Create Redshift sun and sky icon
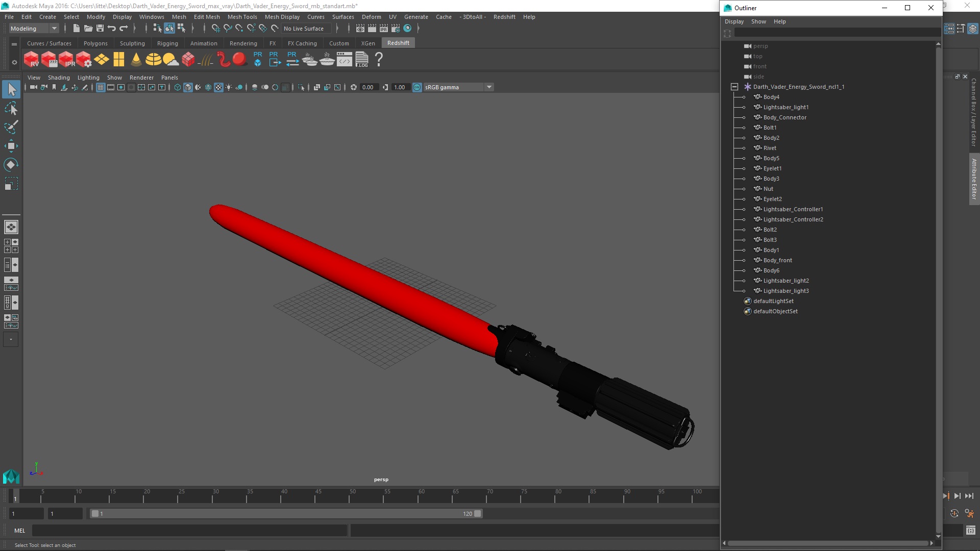Image resolution: width=980 pixels, height=551 pixels. click(170, 60)
